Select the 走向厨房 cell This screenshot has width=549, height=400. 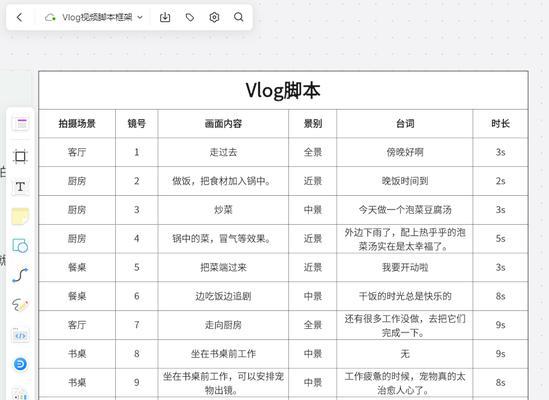[x=223, y=325]
